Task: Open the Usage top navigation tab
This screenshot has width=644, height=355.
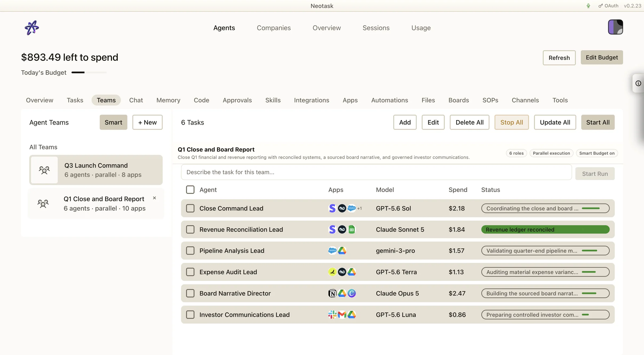Action: pyautogui.click(x=421, y=28)
